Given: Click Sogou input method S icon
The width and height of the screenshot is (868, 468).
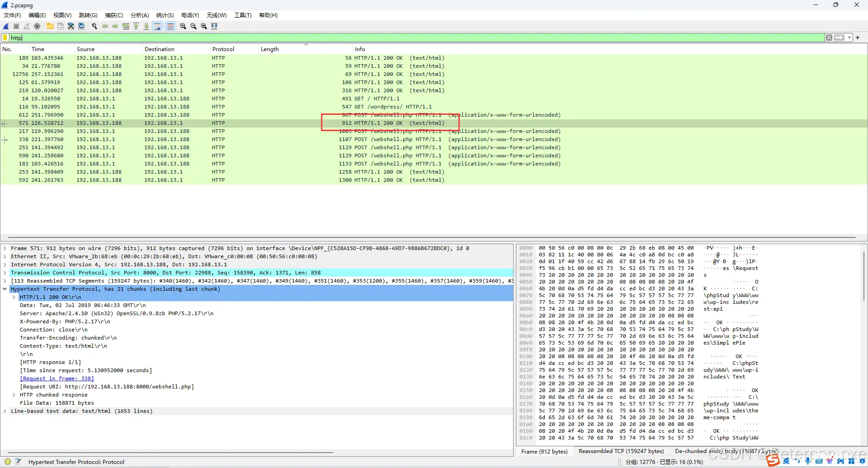Looking at the screenshot, I should pos(773,460).
